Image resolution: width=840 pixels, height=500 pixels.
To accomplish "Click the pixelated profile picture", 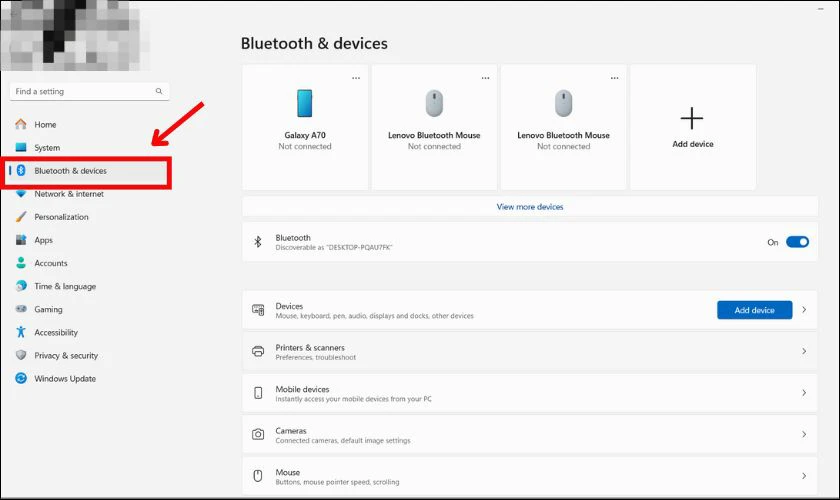I will pyautogui.click(x=75, y=35).
